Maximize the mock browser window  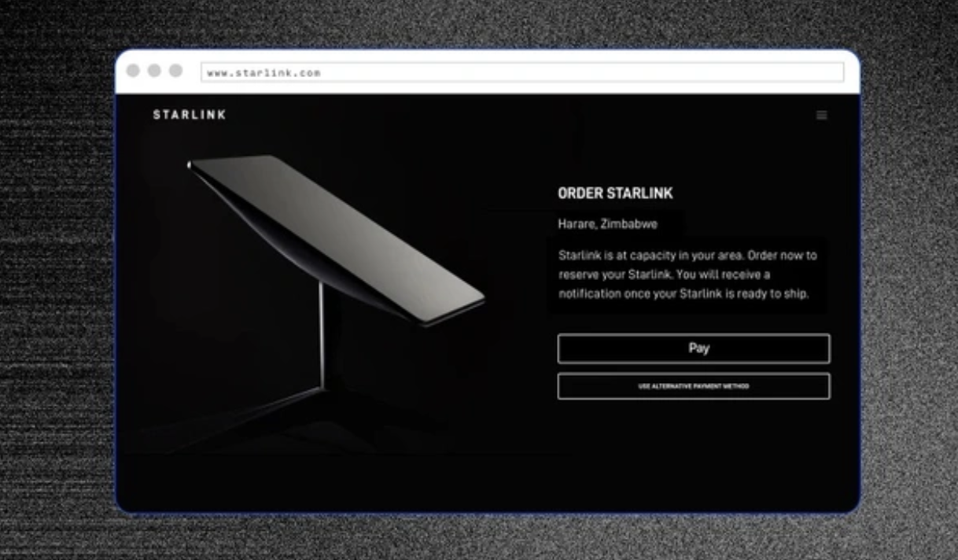pyautogui.click(x=175, y=71)
